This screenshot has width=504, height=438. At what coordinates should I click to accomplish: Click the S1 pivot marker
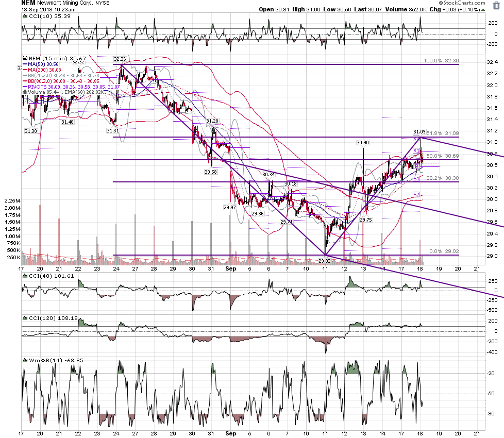click(416, 178)
